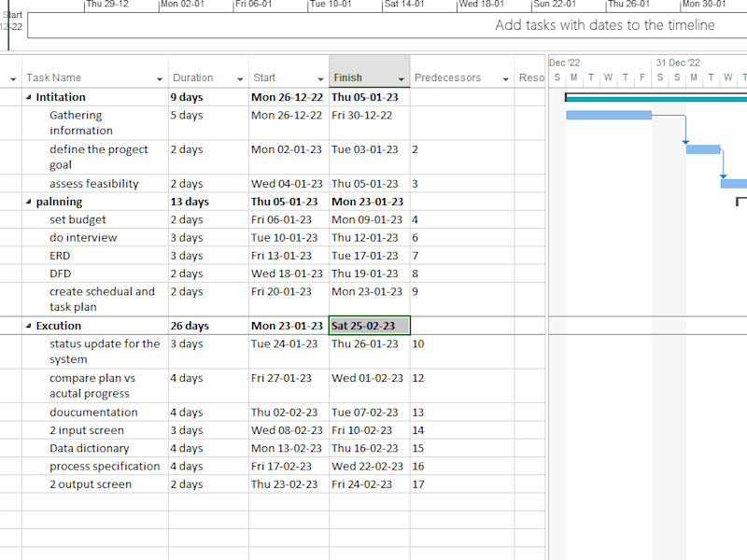Open the Duration column filter dropdown
The height and width of the screenshot is (560, 747).
tap(240, 79)
